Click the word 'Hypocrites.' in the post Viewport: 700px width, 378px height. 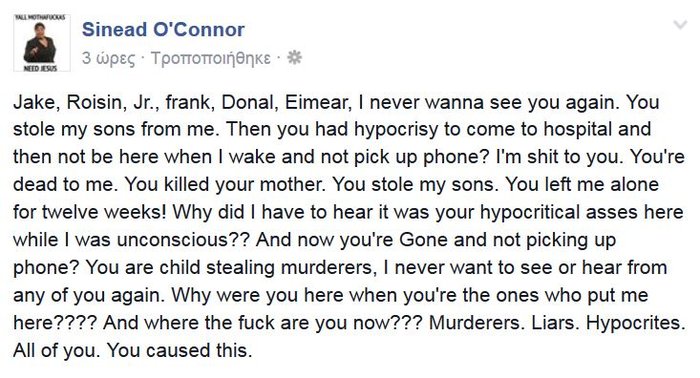coord(636,323)
